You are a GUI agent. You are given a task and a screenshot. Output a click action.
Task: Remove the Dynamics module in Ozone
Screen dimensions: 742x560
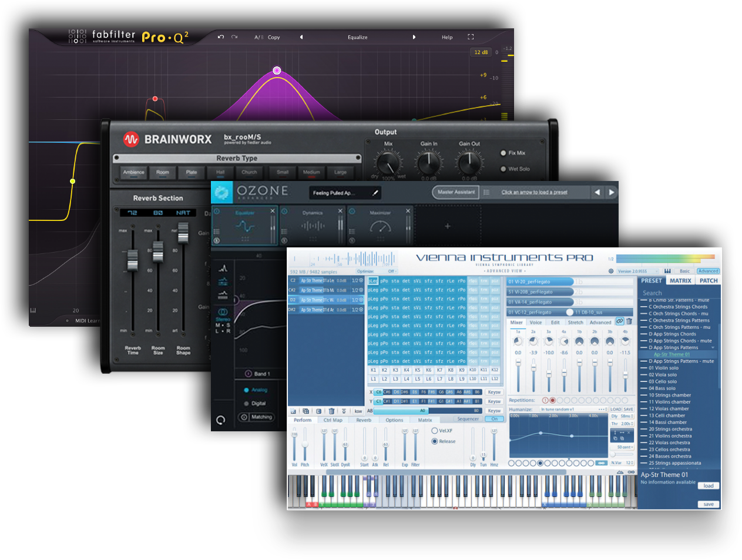(340, 211)
